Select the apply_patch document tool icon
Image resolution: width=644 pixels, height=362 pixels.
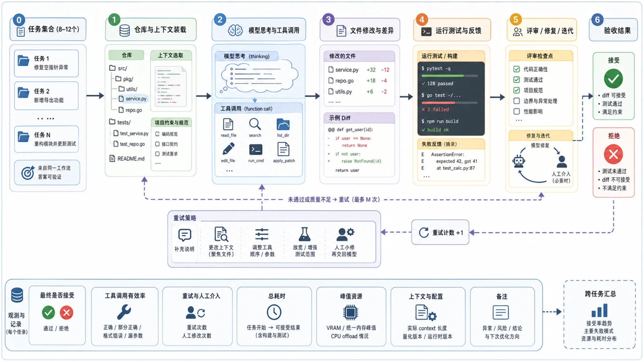tap(283, 149)
